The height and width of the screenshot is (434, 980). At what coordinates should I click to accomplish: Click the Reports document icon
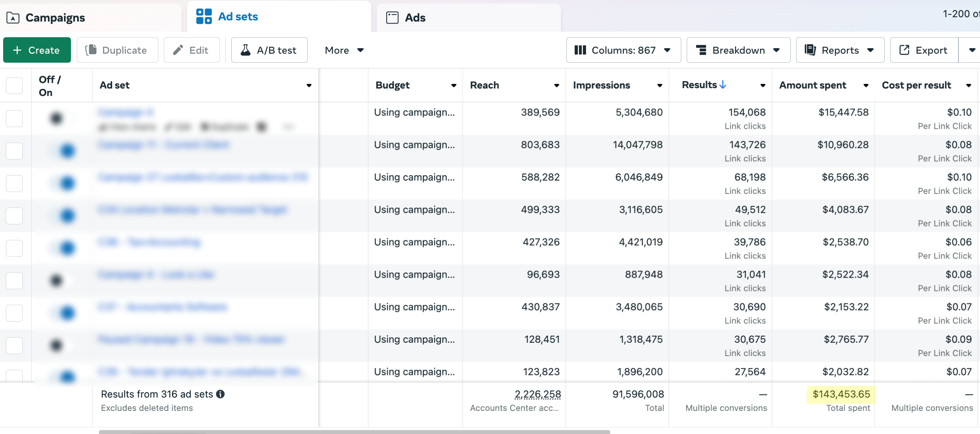click(x=810, y=50)
